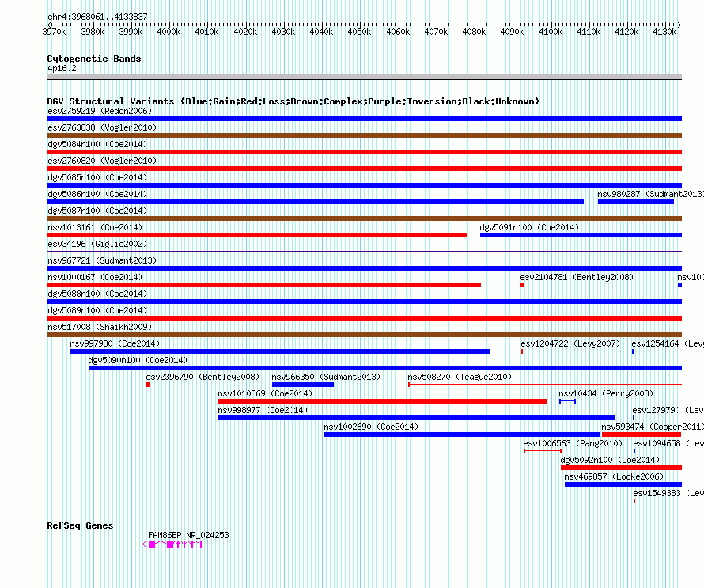The height and width of the screenshot is (588, 704).
Task: Select the blue nsv966350 Sudmant2013 bar
Action: (303, 385)
